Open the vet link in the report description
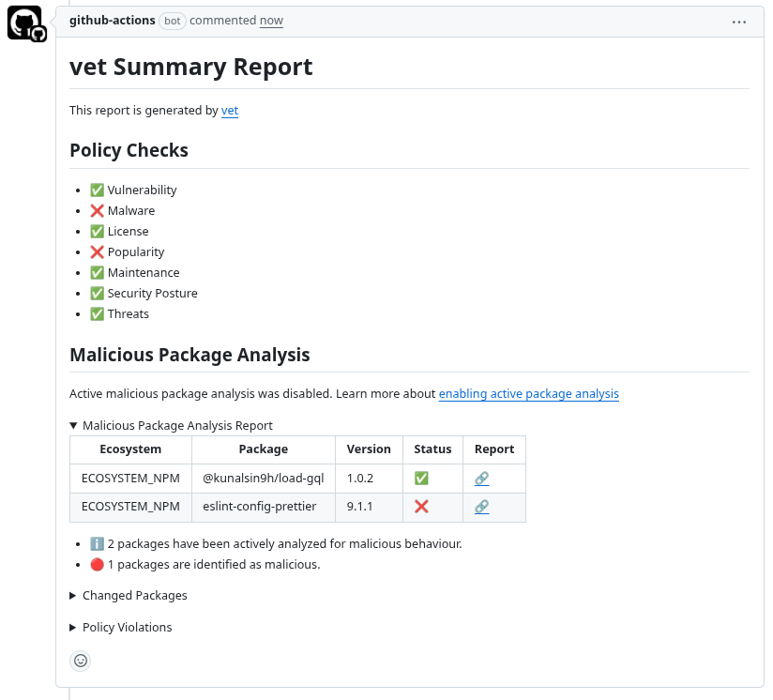The height and width of the screenshot is (700, 773). (x=229, y=111)
